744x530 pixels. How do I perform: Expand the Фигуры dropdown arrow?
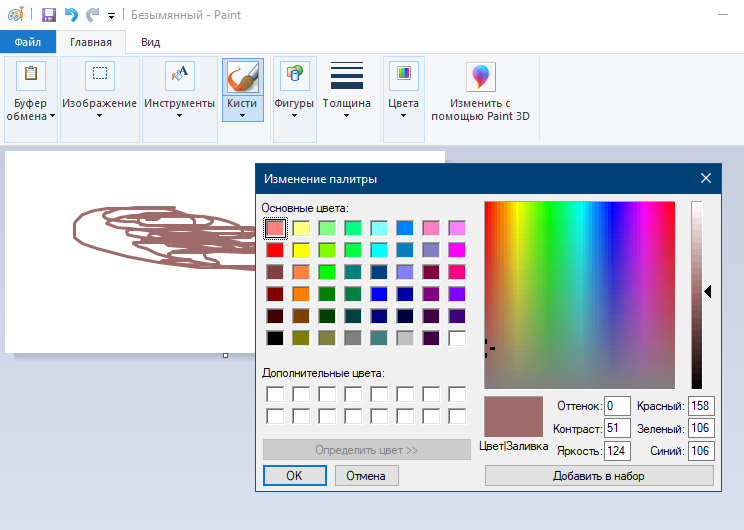(294, 116)
